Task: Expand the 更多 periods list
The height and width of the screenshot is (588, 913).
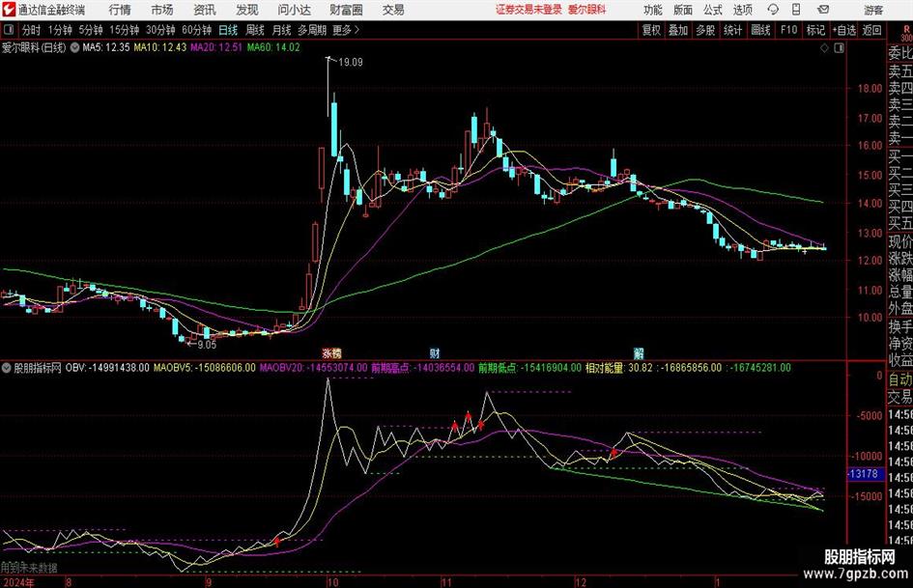Action: pos(346,30)
